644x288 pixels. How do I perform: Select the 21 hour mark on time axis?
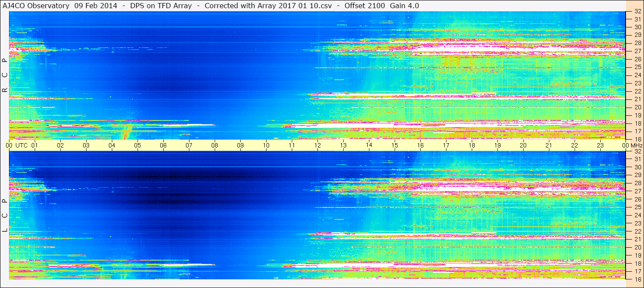click(x=549, y=145)
